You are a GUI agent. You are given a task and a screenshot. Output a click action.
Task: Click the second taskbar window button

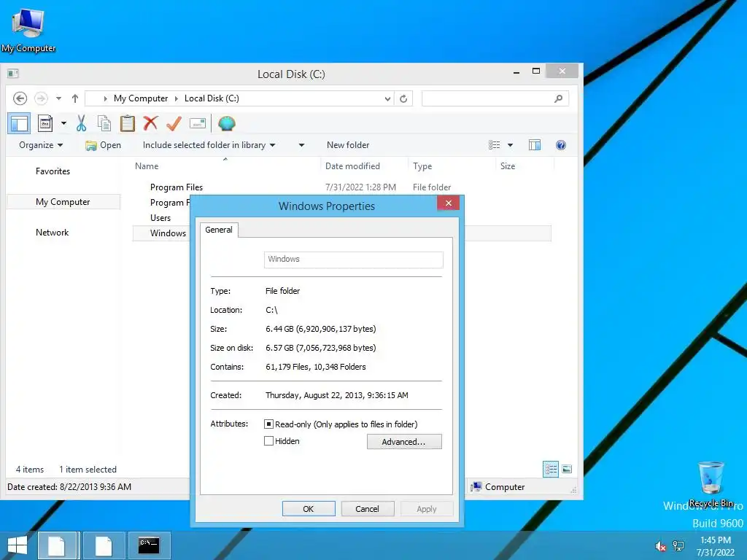104,545
